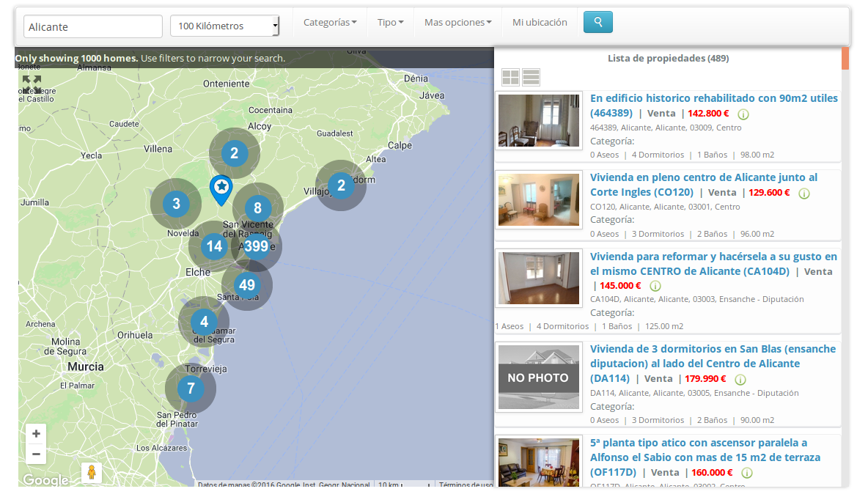Screen dimensions: 868x497
Task: Zoom in on the map
Action: [36, 434]
